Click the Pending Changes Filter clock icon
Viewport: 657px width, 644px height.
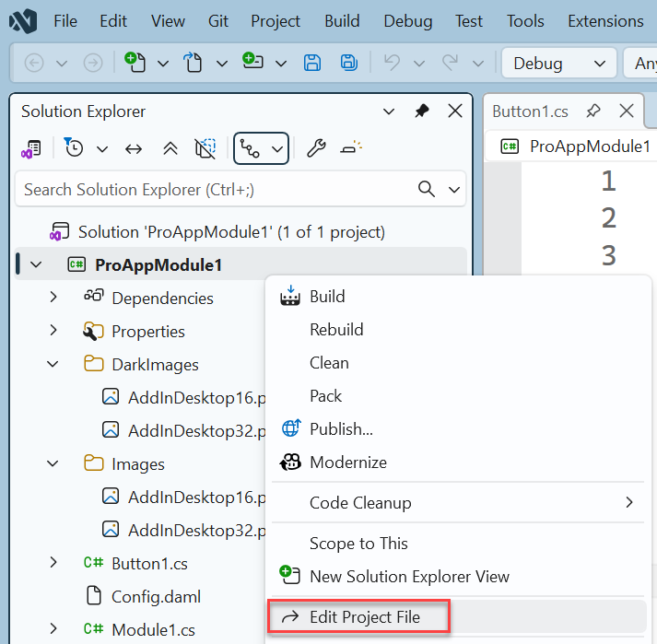(x=74, y=147)
